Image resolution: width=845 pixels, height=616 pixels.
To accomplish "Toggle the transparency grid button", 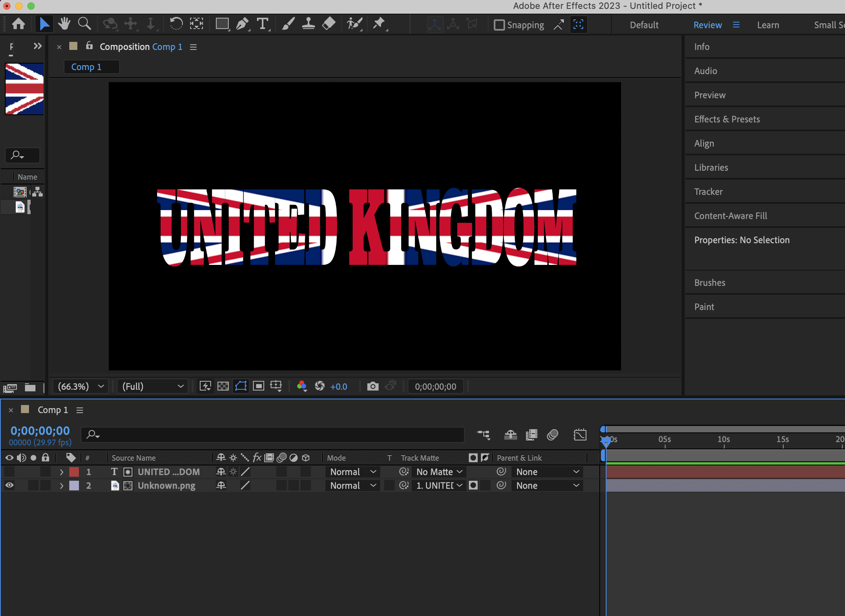I will click(x=223, y=387).
